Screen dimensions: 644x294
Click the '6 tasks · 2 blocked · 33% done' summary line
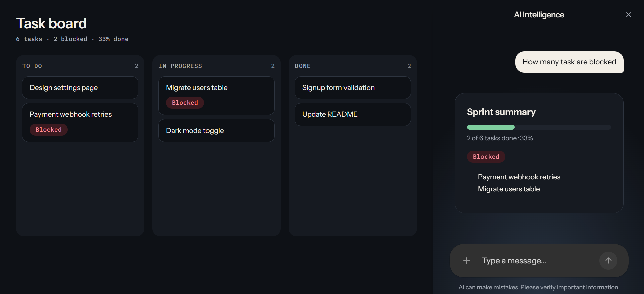pos(72,39)
